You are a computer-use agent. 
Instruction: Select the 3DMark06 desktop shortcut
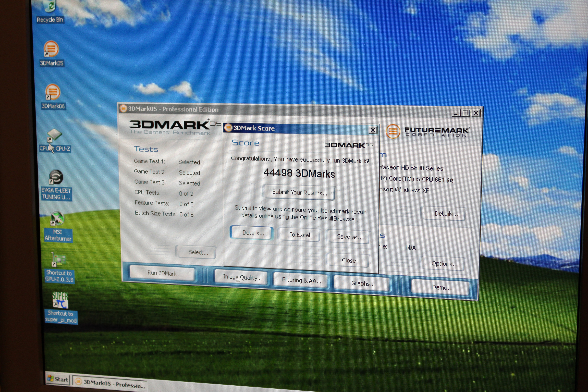tap(53, 97)
